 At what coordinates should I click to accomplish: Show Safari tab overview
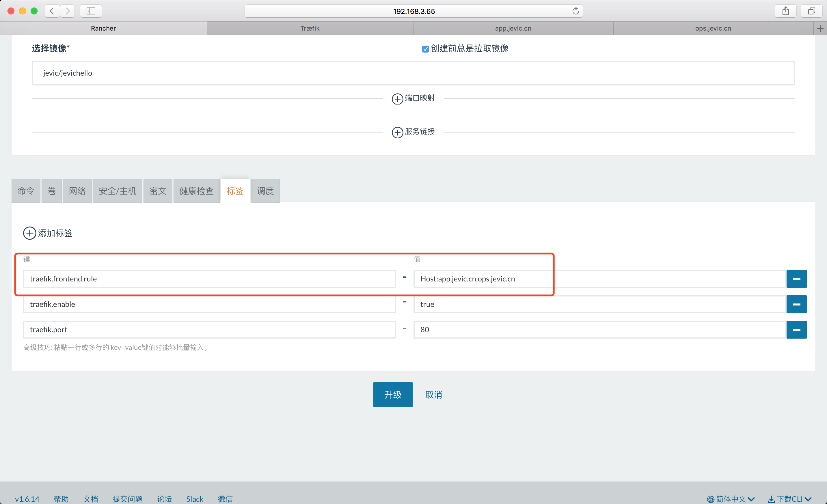coord(811,11)
